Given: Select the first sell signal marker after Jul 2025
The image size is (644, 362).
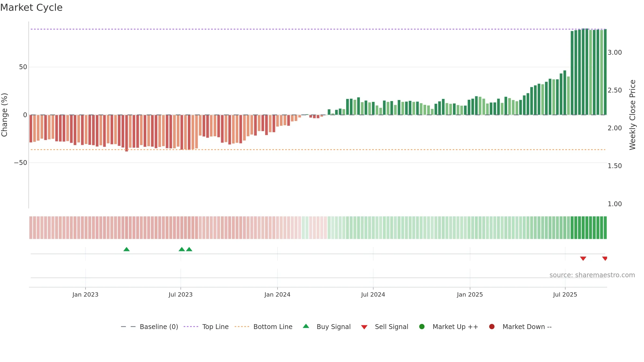Looking at the screenshot, I should tap(583, 258).
